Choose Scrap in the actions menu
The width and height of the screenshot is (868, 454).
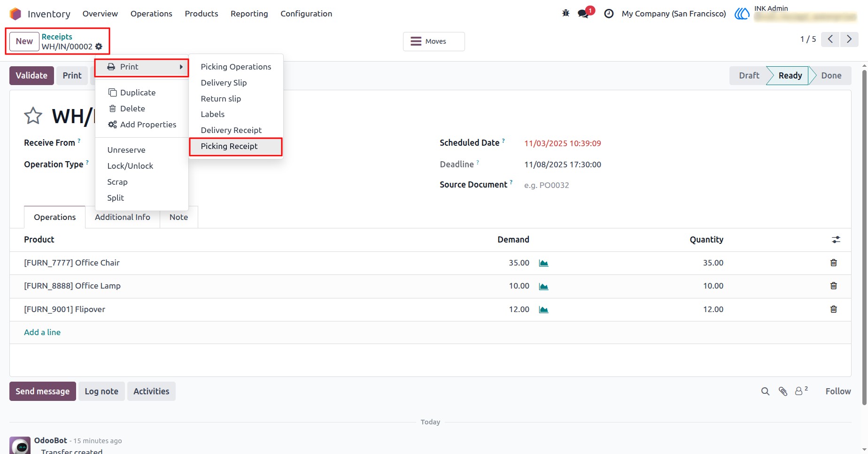point(142,182)
